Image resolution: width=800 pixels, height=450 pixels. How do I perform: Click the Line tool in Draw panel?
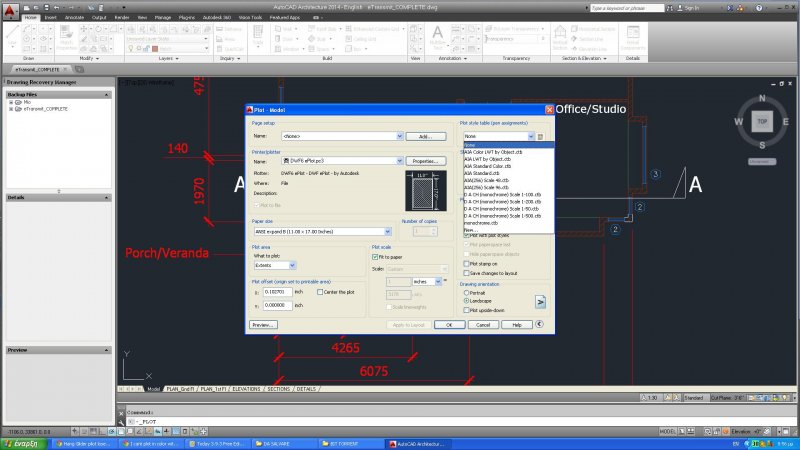12,35
